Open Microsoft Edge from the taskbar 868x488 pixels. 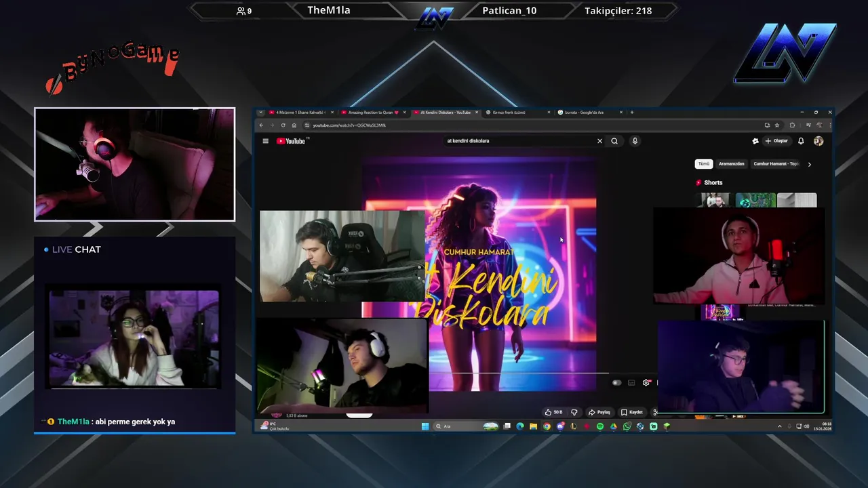(520, 426)
